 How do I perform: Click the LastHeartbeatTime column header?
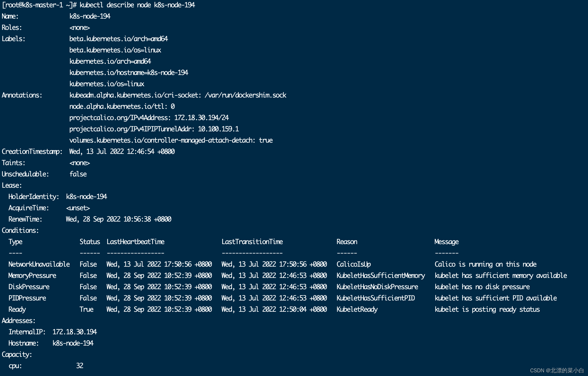(x=135, y=242)
